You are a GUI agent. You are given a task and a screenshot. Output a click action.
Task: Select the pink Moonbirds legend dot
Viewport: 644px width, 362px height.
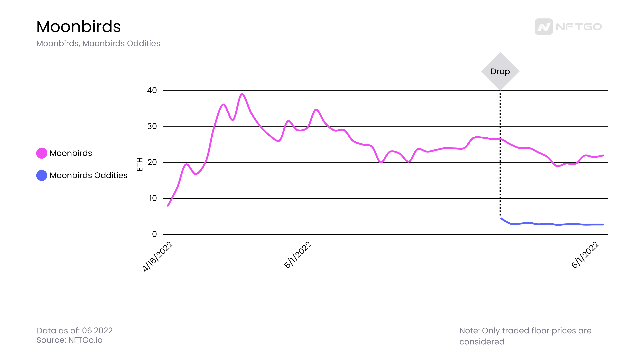coord(42,153)
